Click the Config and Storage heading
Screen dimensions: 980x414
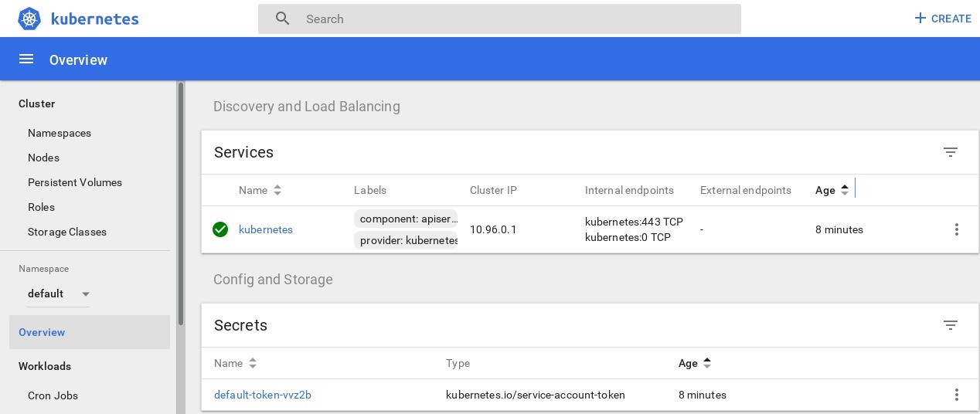[x=273, y=280]
